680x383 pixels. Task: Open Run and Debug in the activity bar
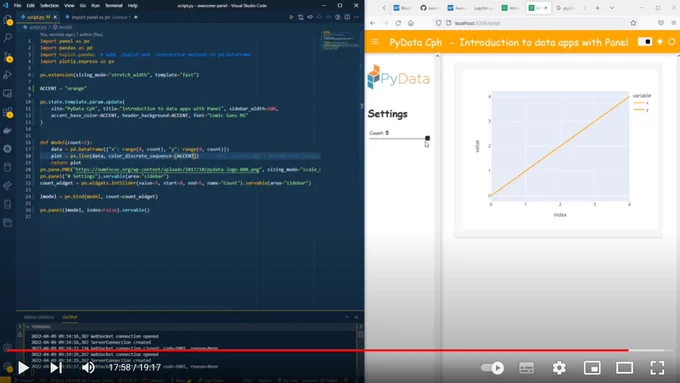pos(7,75)
